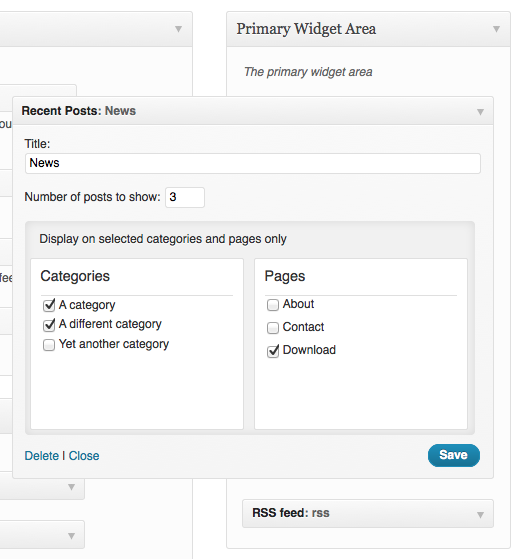Screen dimensions: 520x559
Task: Click the Save button
Action: 454,455
